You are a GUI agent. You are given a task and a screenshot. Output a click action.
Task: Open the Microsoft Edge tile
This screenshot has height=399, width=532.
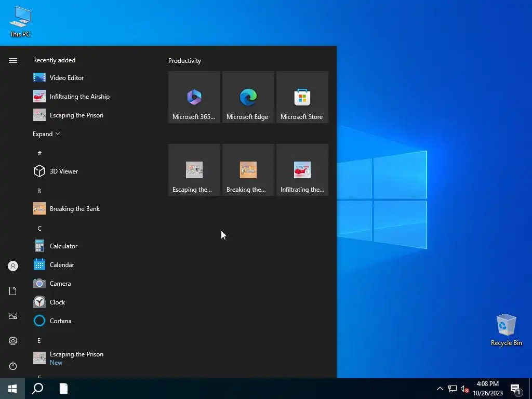pos(248,97)
